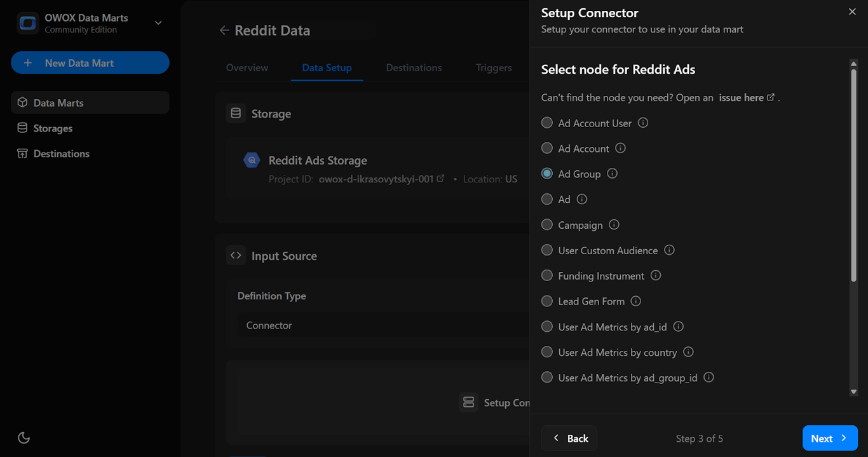Select the Lead Gen Form node
The height and width of the screenshot is (457, 868).
[546, 301]
